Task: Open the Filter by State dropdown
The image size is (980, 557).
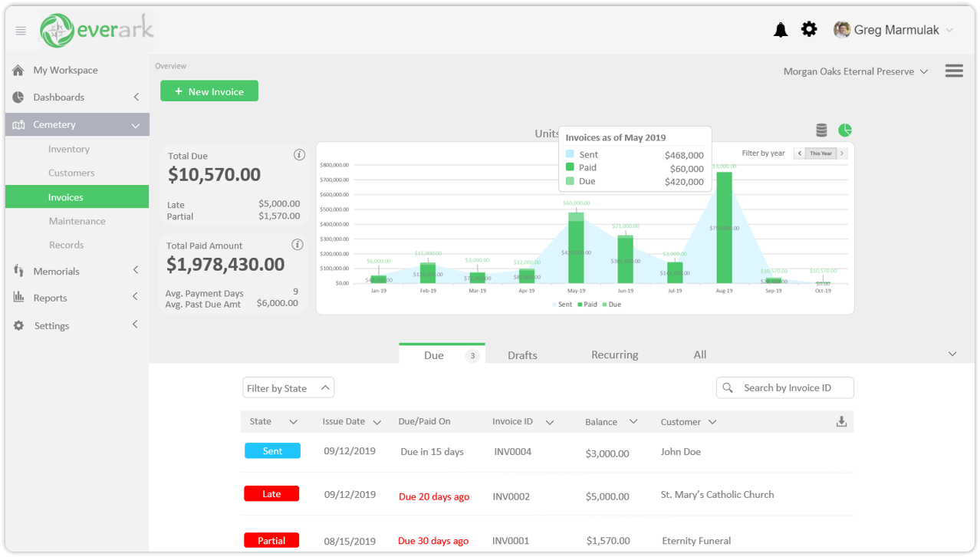Action: tap(288, 388)
